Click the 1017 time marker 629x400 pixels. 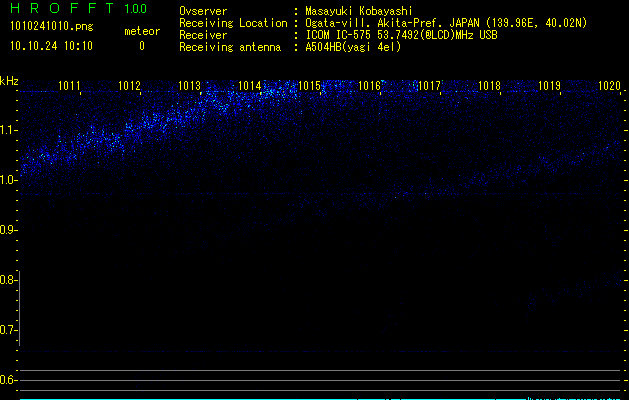click(429, 86)
